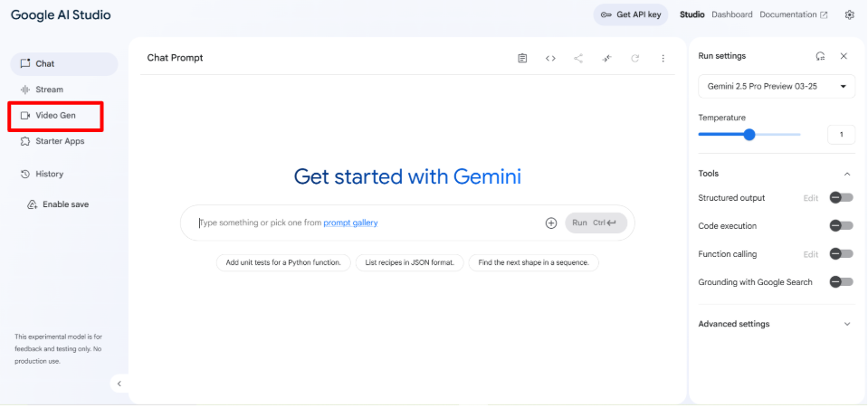This screenshot has width=868, height=408.
Task: Click the key icon in Get API key
Action: click(606, 15)
